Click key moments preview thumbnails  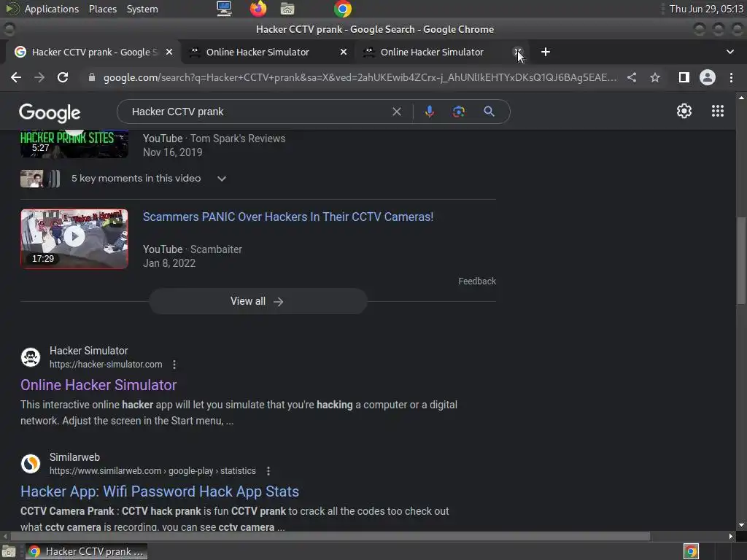(40, 179)
